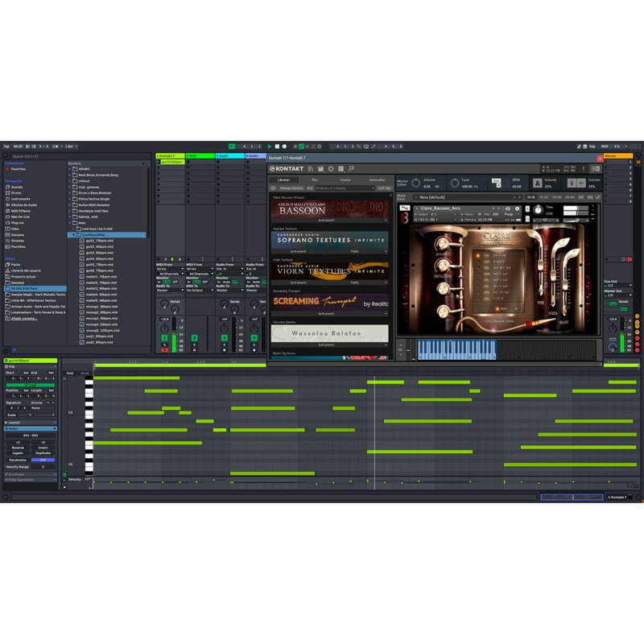The width and height of the screenshot is (644, 644).
Task: Click the Reverse notes button
Action: coord(17,448)
